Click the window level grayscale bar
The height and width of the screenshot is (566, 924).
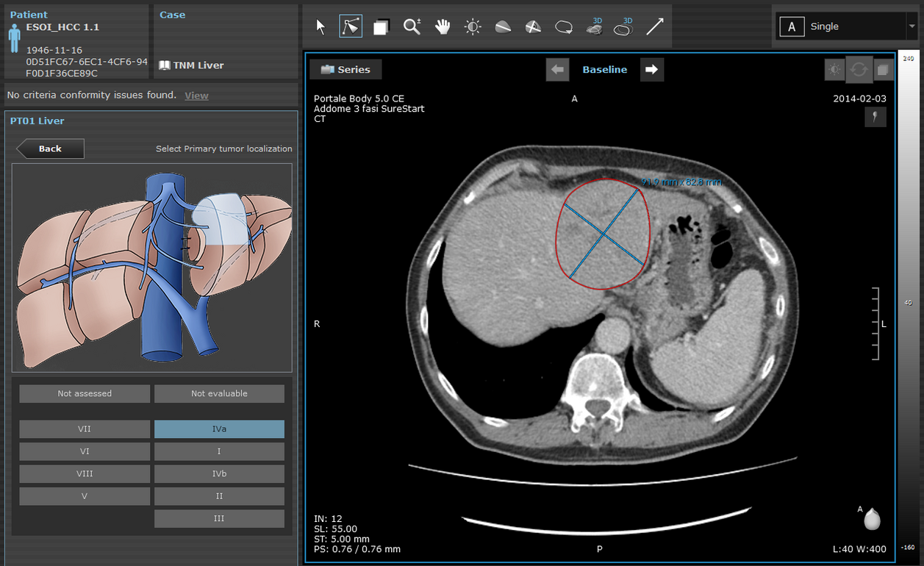point(908,301)
